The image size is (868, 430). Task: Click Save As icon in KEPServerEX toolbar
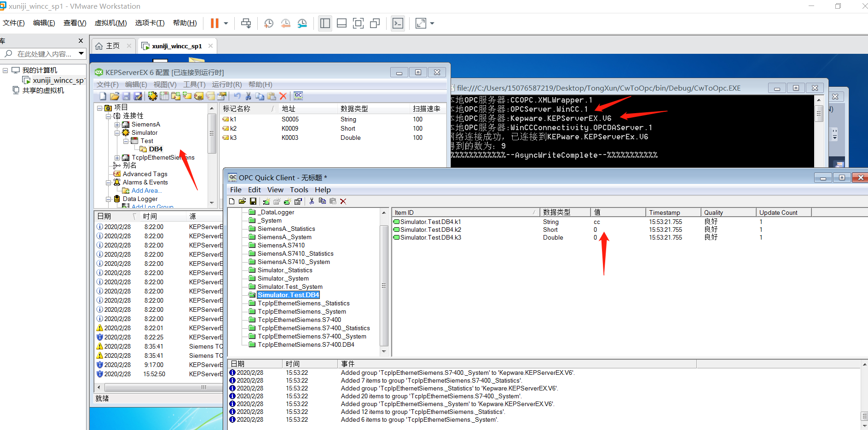click(138, 96)
